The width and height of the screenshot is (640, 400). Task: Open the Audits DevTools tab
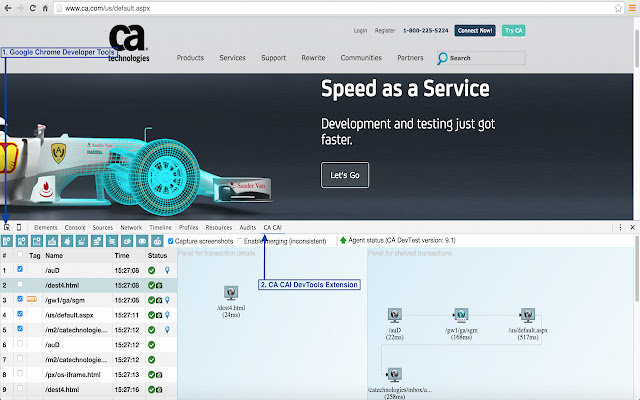click(248, 227)
